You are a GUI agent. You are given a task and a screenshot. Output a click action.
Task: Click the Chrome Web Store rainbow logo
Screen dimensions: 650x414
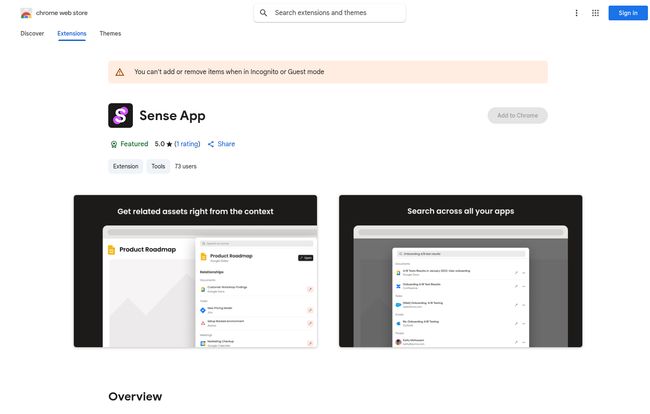(26, 13)
